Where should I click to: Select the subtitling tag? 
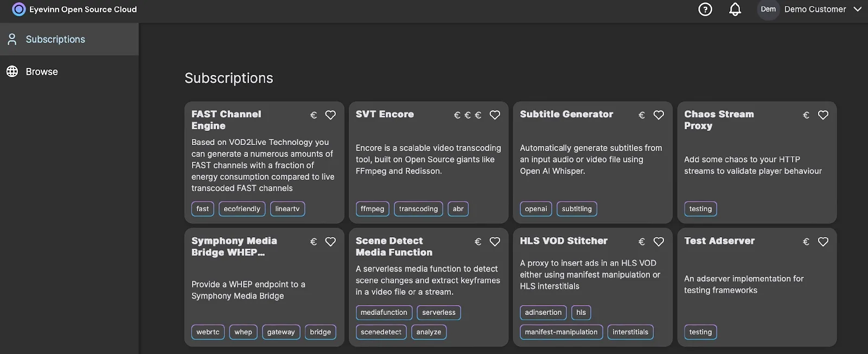(577, 209)
